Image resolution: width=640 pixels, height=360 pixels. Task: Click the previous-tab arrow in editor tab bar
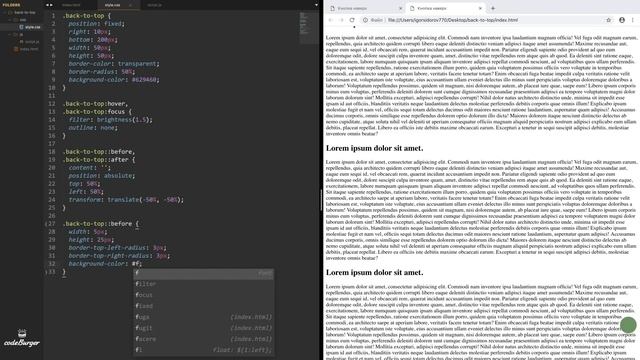point(47,5)
